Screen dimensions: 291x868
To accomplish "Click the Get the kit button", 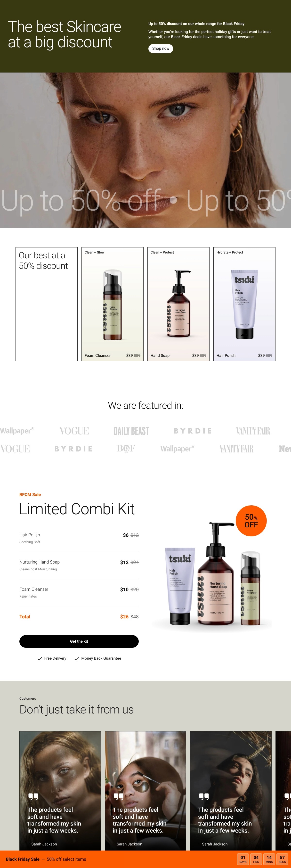I will click(x=79, y=641).
